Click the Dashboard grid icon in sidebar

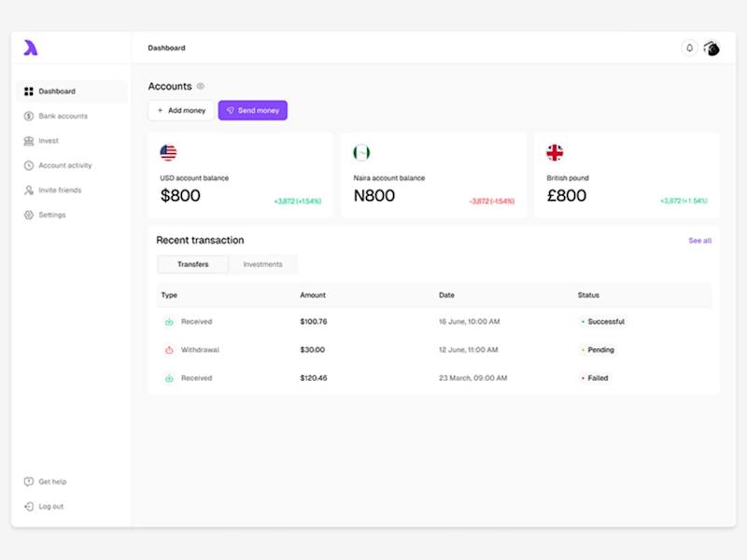click(x=29, y=91)
